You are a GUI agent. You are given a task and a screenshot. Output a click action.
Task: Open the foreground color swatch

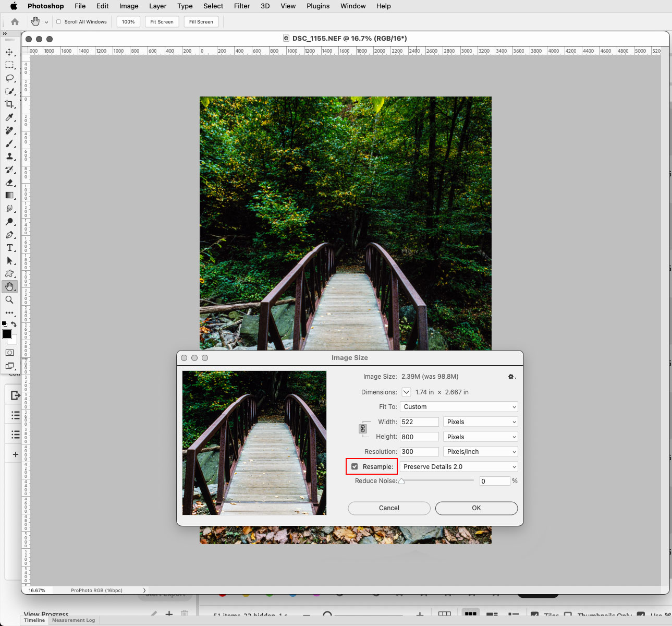[x=7, y=335]
